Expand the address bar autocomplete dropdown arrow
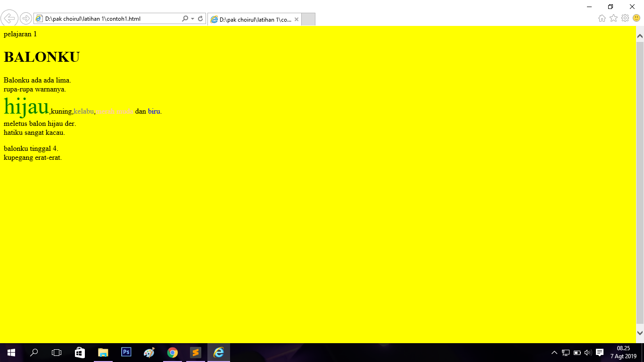The image size is (644, 362). click(192, 19)
